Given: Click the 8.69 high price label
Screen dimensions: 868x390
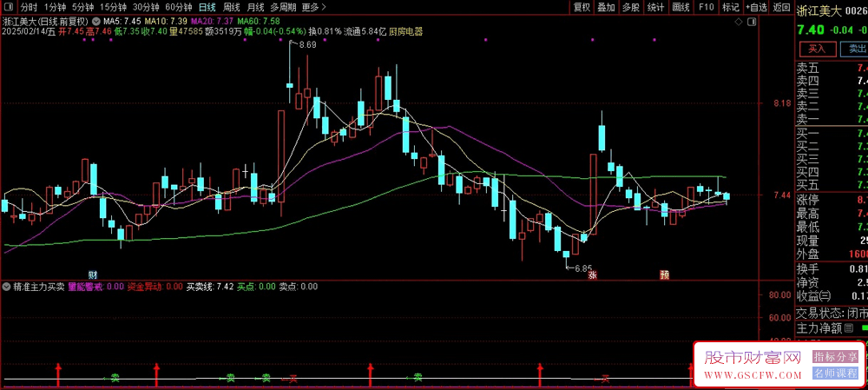Looking at the screenshot, I should click(307, 45).
